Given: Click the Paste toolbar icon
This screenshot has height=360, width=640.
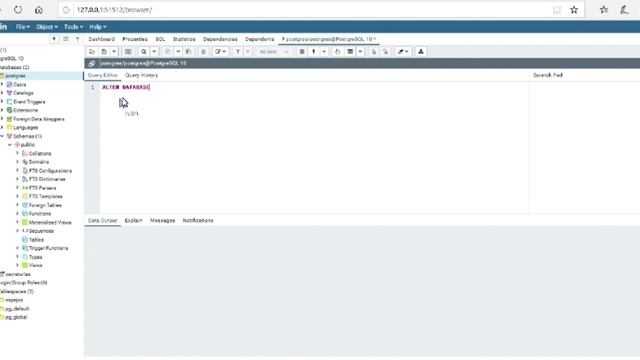Looking at the screenshot, I should point(188,52).
